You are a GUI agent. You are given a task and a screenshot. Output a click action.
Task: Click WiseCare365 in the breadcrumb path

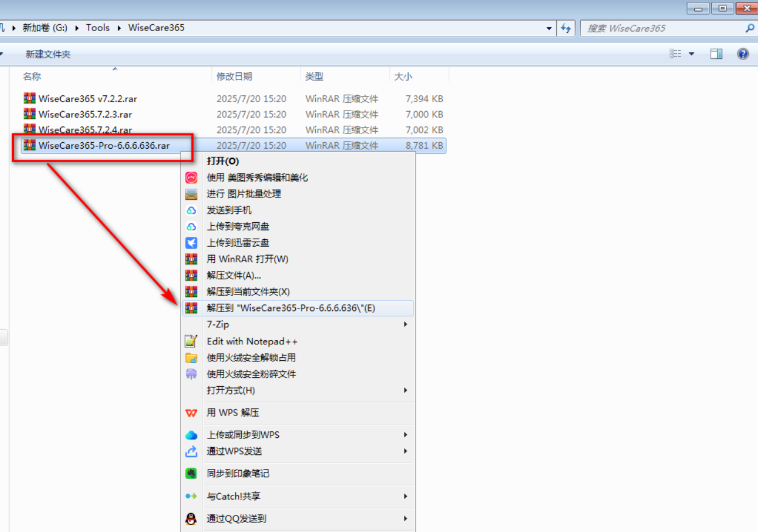(x=156, y=28)
